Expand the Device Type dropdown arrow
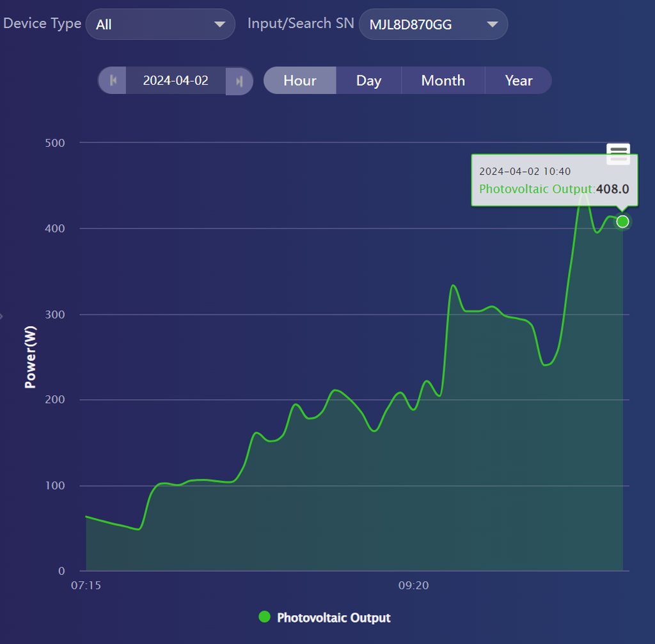The height and width of the screenshot is (644, 655). pos(219,24)
